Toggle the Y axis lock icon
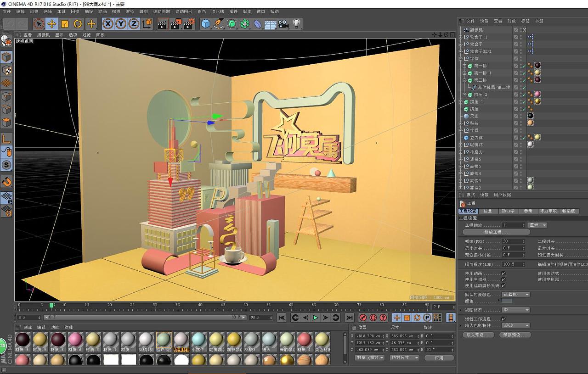588x374 pixels. [121, 24]
